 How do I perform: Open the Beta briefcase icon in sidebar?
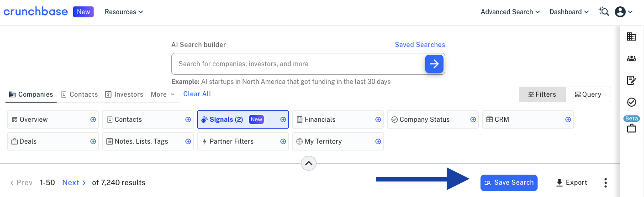632,125
